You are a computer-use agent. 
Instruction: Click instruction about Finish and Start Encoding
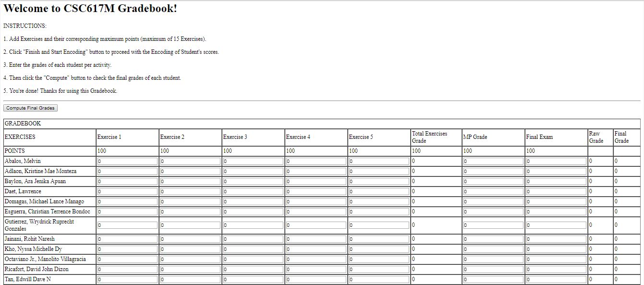(111, 52)
